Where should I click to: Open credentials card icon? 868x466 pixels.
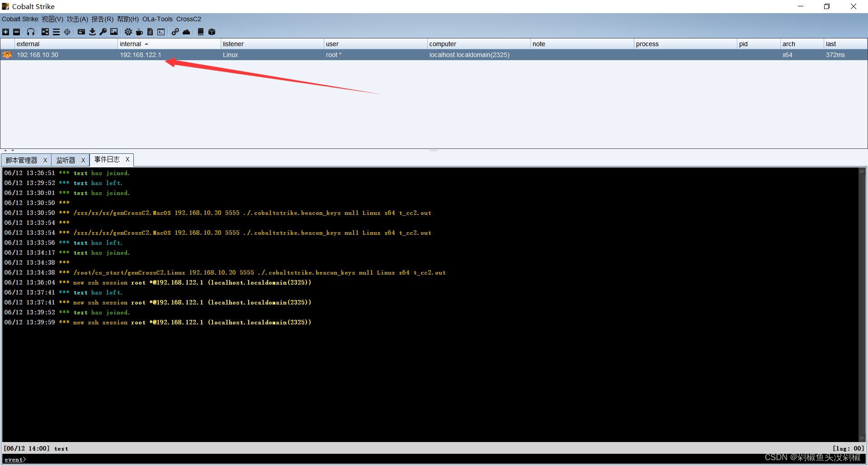[81, 32]
